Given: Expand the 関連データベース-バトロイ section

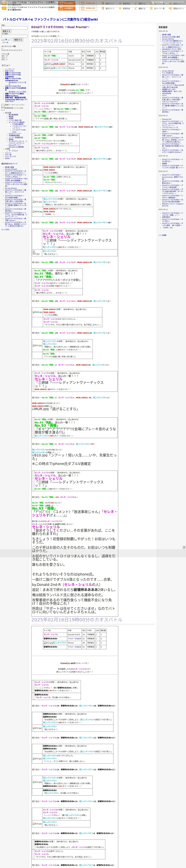Looking at the screenshot, I should (3, 105).
